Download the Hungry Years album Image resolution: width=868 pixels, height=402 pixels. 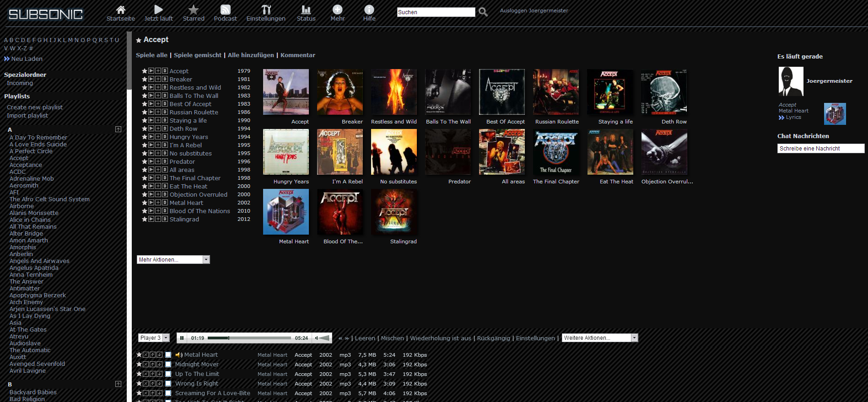click(x=165, y=137)
